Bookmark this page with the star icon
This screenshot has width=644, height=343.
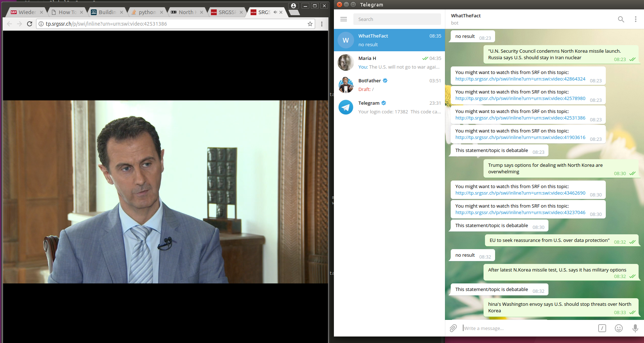tap(310, 24)
